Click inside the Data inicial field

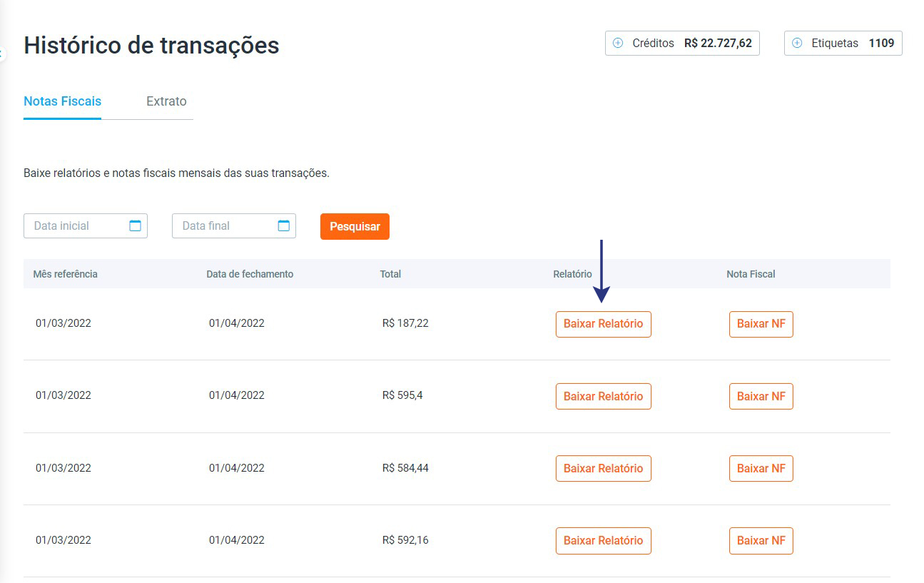(75, 225)
